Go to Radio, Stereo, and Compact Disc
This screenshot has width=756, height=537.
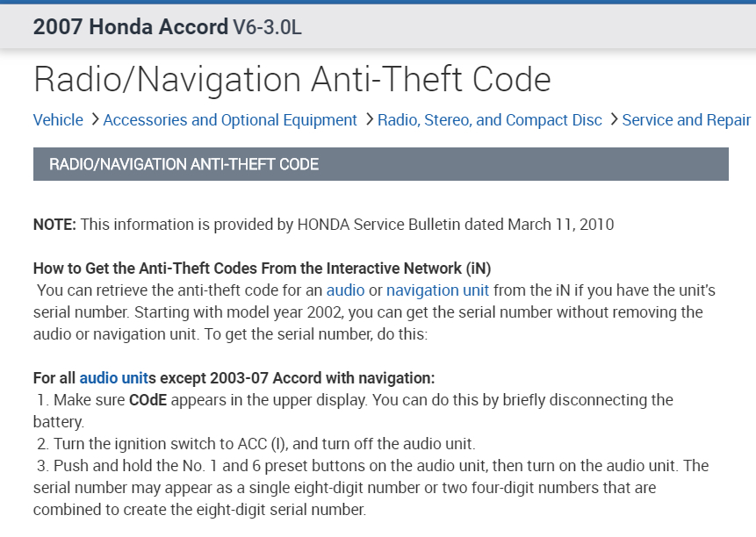click(x=490, y=120)
